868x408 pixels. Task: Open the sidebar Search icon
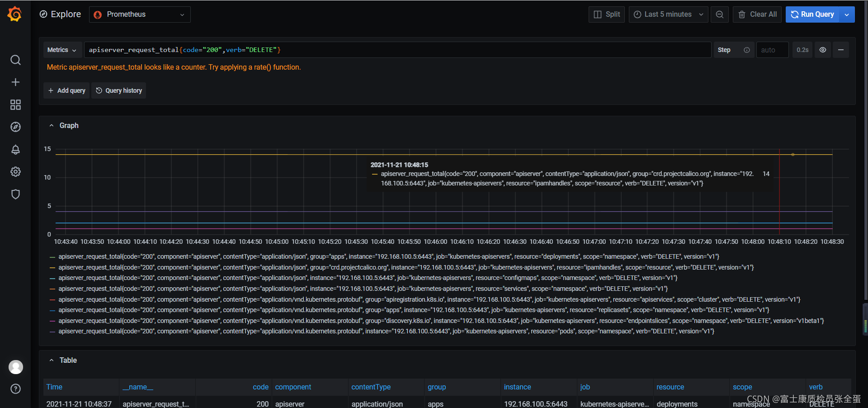point(15,60)
